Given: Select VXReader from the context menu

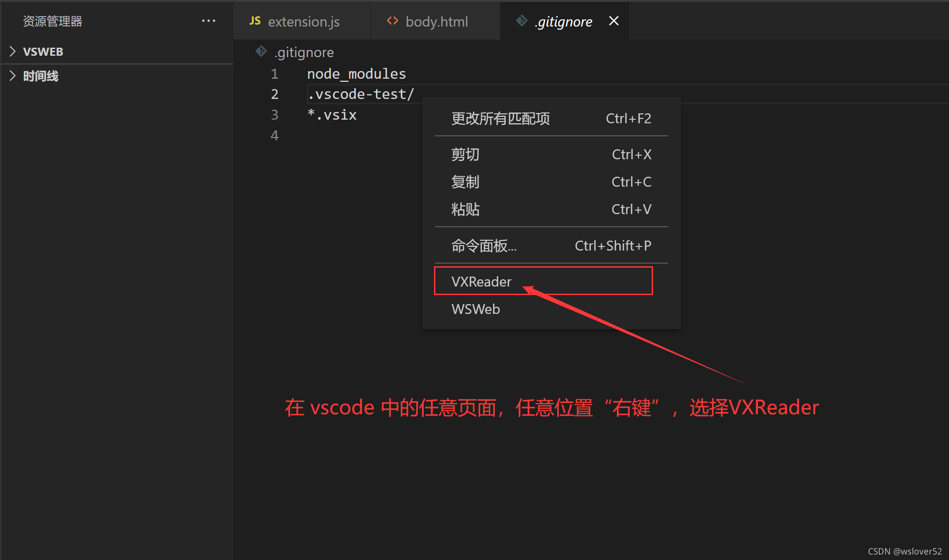Looking at the screenshot, I should 481,282.
